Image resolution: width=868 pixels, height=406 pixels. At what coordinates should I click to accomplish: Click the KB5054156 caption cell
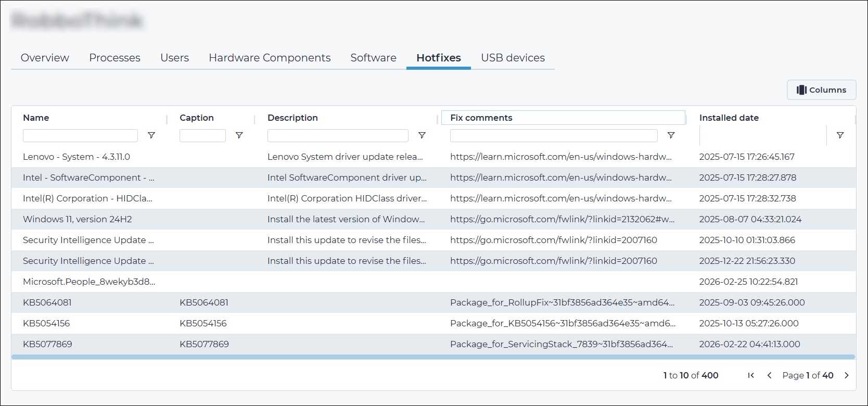tap(203, 323)
